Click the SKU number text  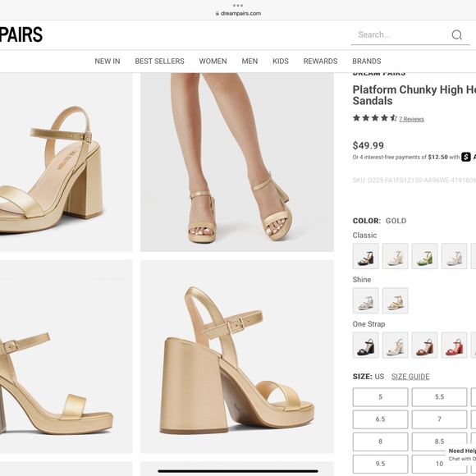click(x=414, y=181)
